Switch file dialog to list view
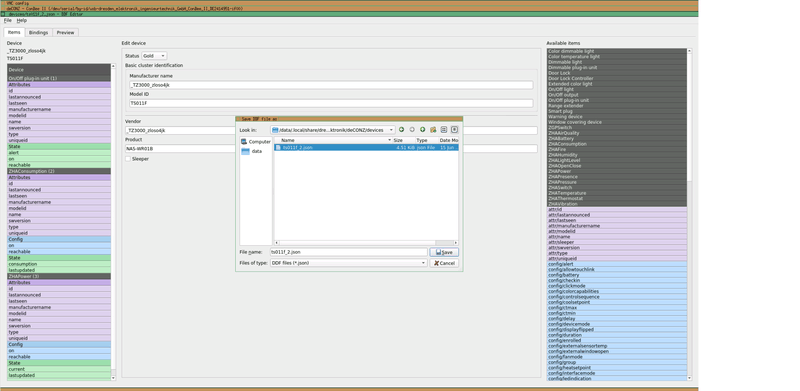The height and width of the screenshot is (391, 800). click(x=444, y=130)
